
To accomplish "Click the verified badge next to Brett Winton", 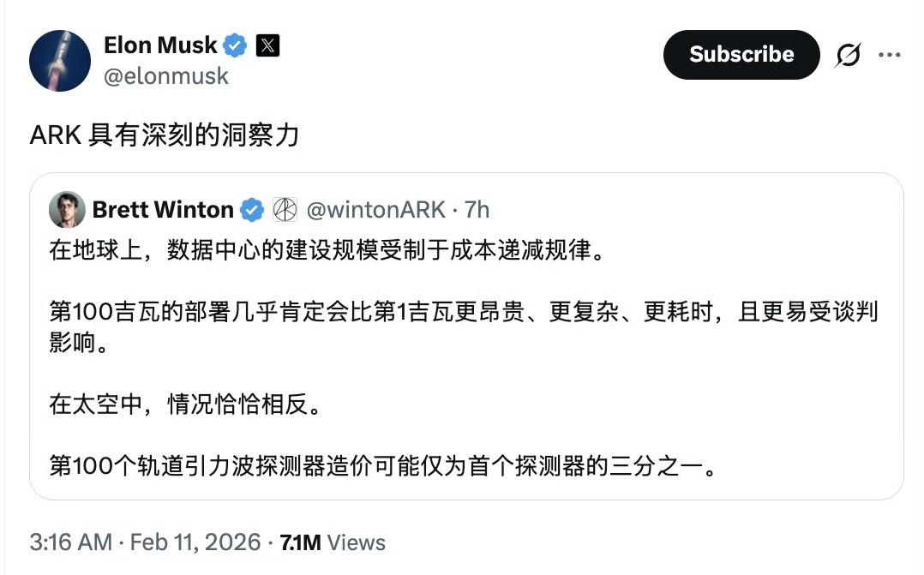I will click(251, 209).
